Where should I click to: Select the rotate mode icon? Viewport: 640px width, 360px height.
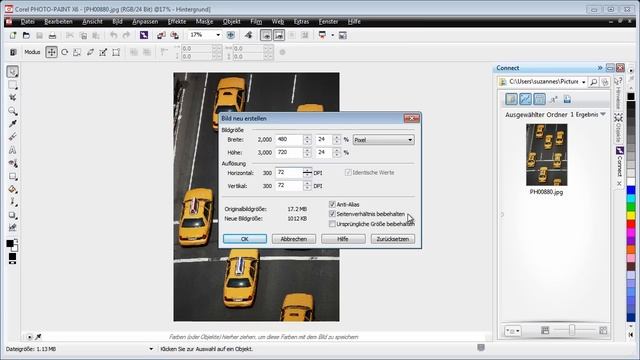64,52
